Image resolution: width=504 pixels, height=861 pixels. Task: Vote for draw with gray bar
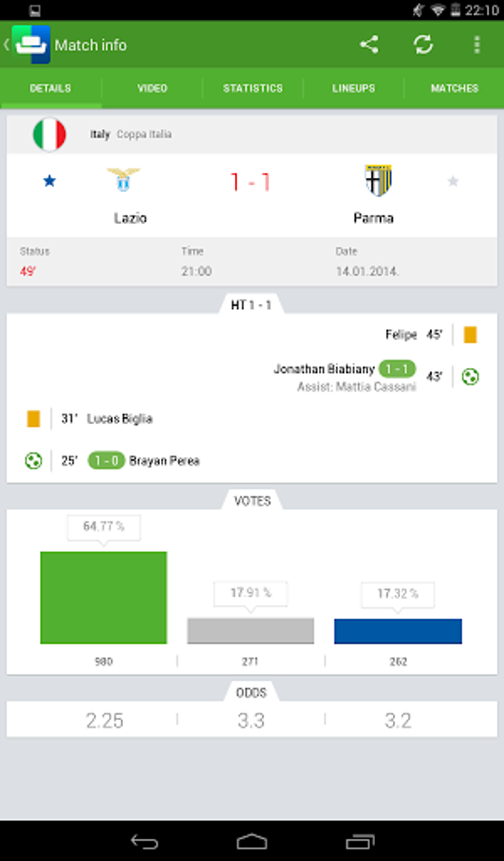coord(251,630)
